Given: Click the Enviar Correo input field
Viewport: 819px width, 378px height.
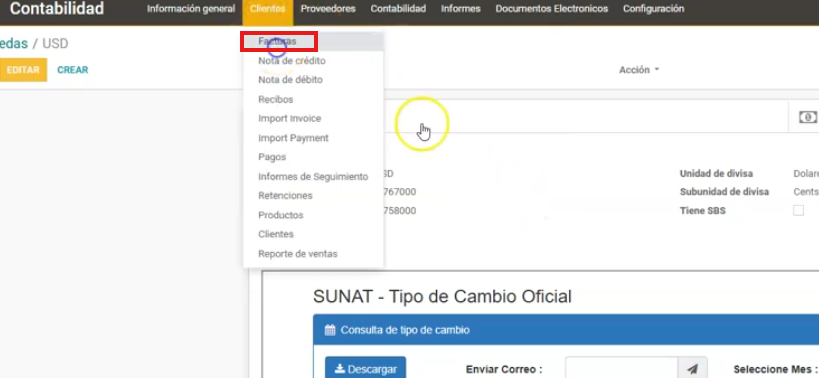Looking at the screenshot, I should point(621,369).
